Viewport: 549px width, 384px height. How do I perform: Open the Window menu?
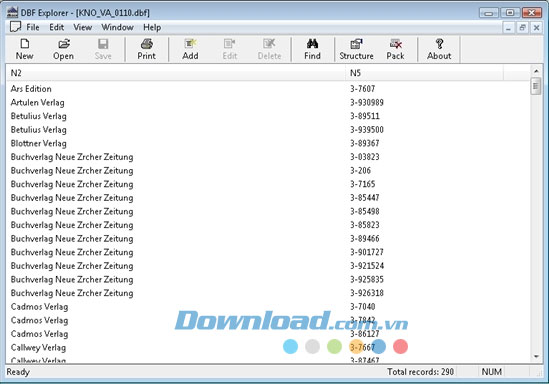click(117, 27)
